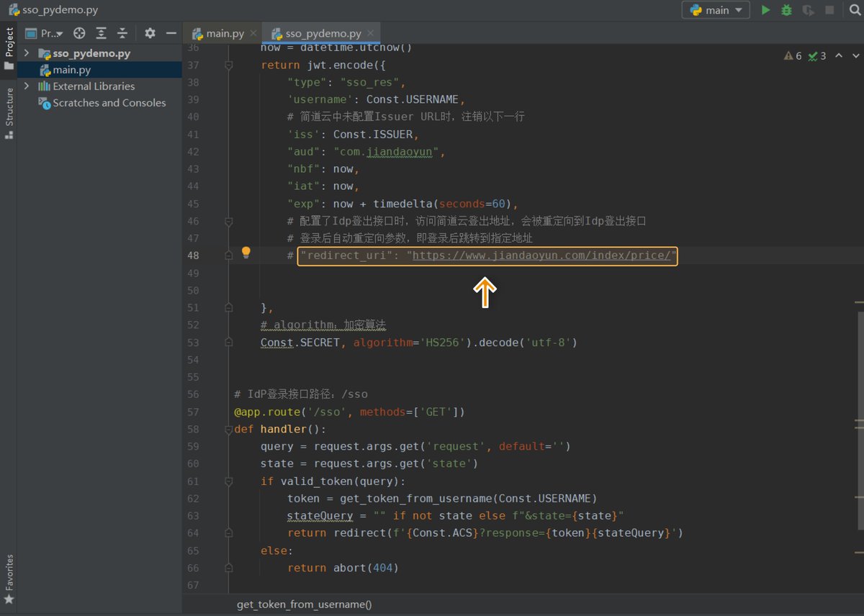Close the sso_pydemo.py editor tab

[370, 33]
